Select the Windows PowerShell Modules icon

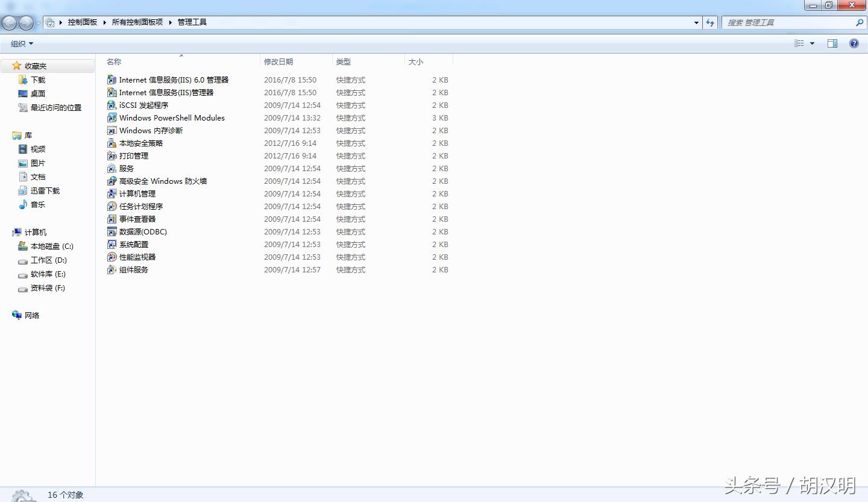tap(112, 118)
